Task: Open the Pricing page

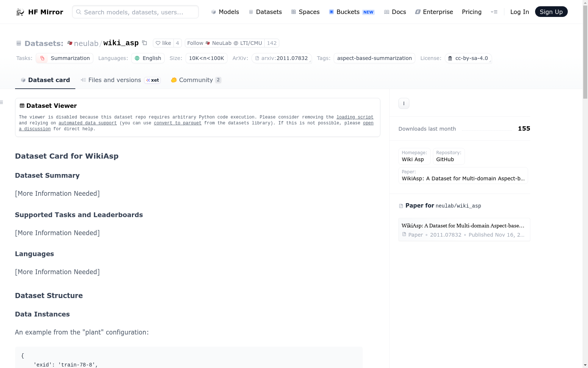Action: point(472,12)
